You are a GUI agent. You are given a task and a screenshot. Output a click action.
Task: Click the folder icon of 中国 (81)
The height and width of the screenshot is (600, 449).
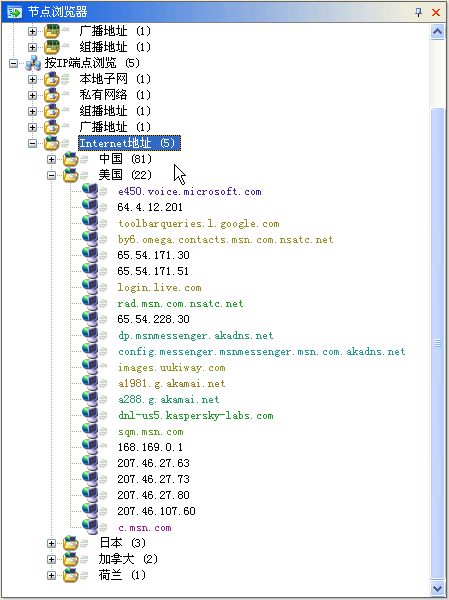70,159
